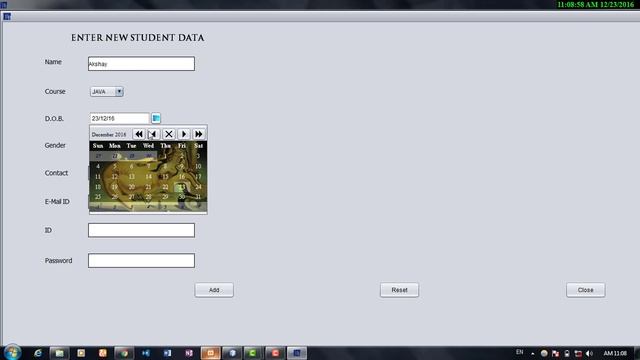Image resolution: width=640 pixels, height=360 pixels.
Task: Focus the ID text field
Action: click(x=141, y=230)
